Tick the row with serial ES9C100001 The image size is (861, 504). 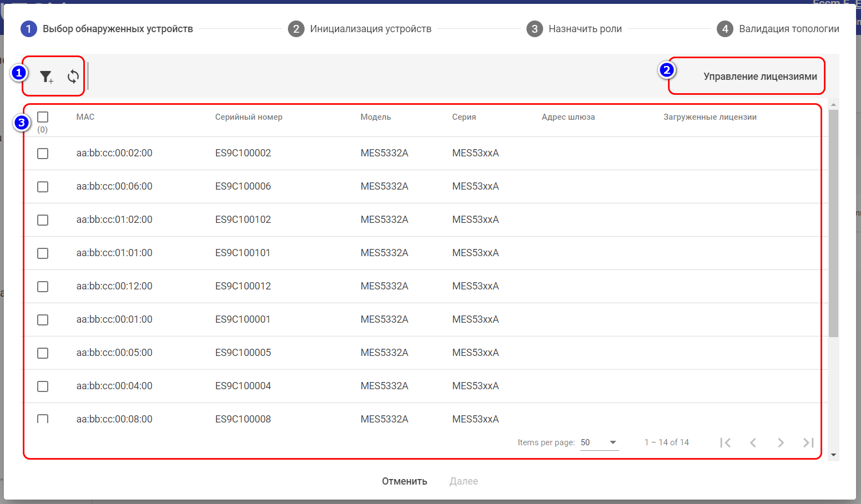tap(43, 320)
